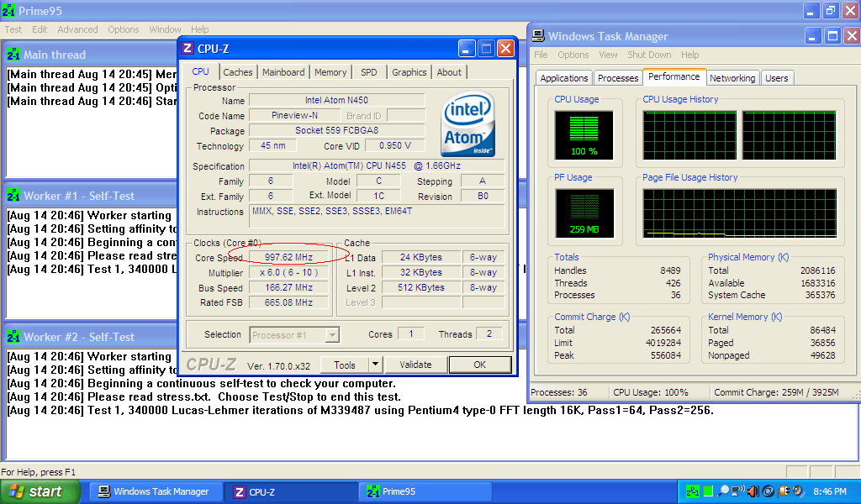The image size is (861, 504).
Task: Click the Multiplier value x 6.0 (6 - 10)
Action: [289, 272]
